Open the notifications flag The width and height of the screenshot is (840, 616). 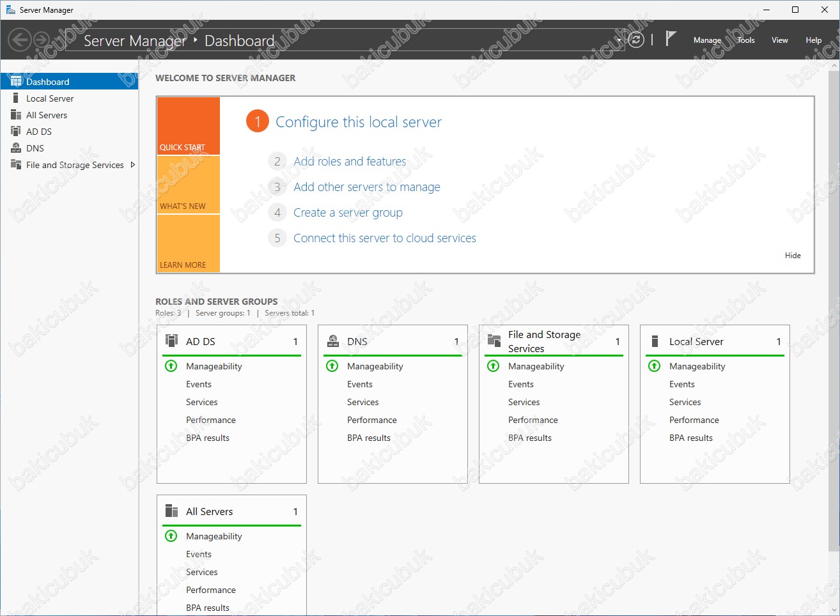point(670,39)
